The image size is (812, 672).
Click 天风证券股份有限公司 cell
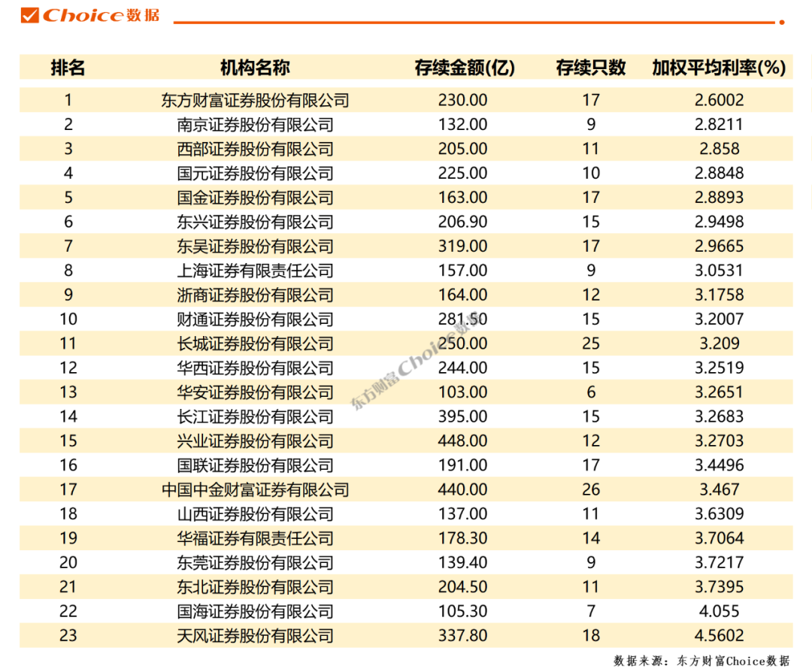[255, 635]
